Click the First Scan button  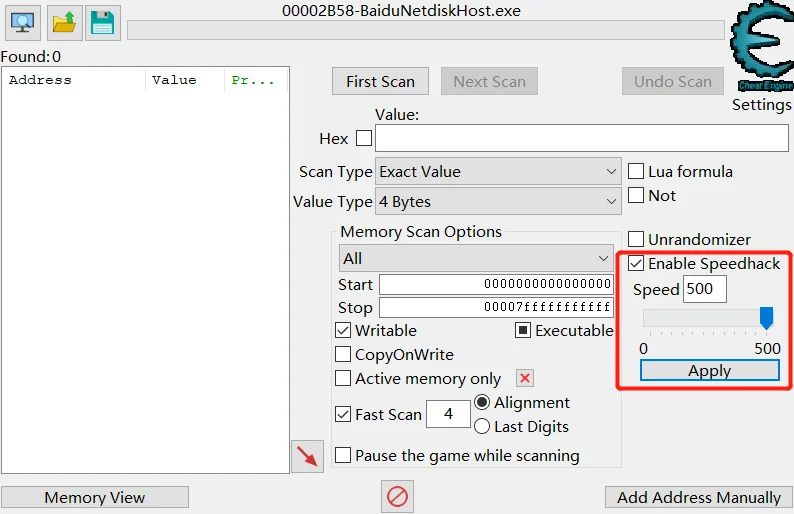[x=380, y=81]
